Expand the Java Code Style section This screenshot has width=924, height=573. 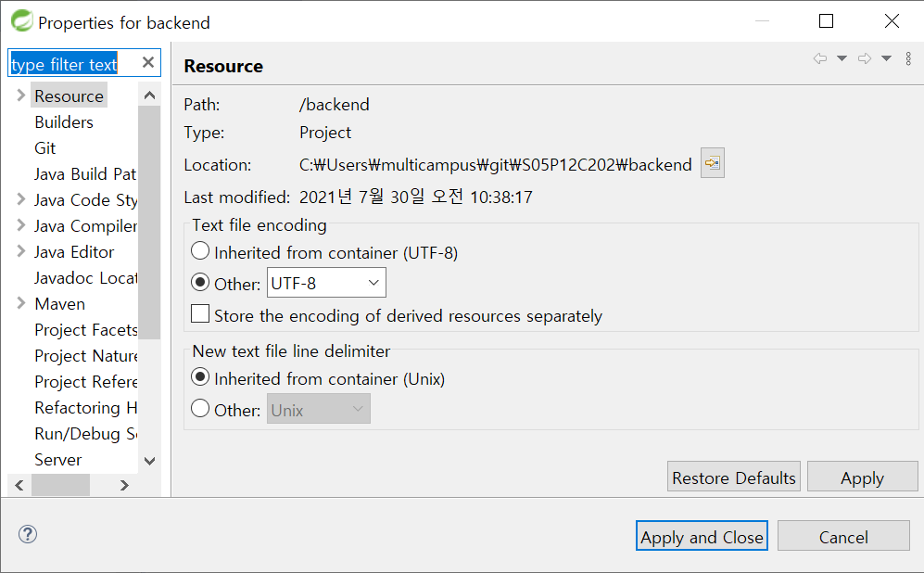click(19, 199)
